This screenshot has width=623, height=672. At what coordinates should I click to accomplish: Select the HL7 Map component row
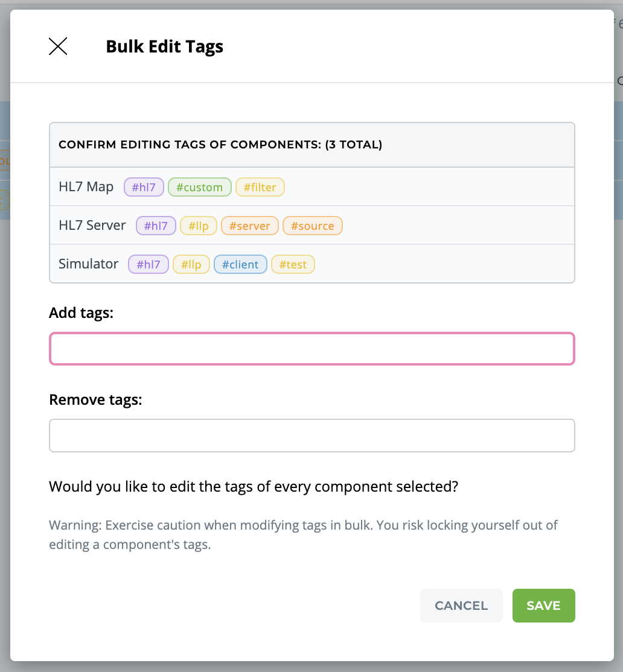(86, 187)
